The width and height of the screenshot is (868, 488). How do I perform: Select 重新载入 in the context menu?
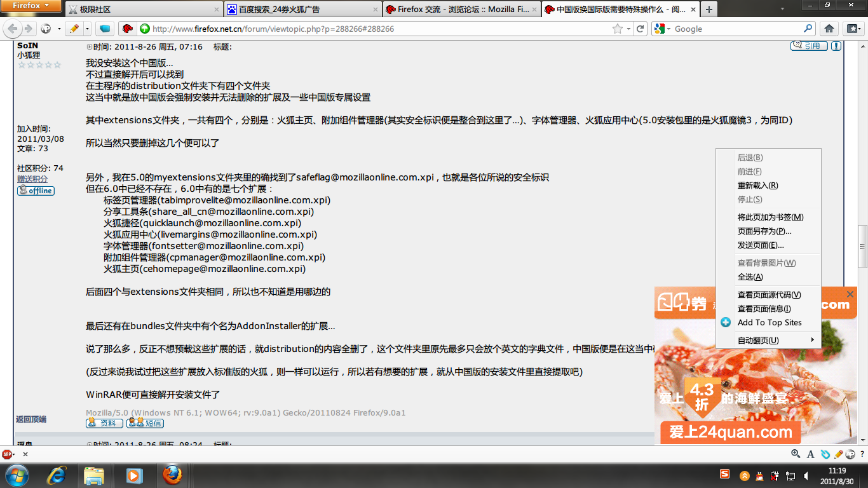(768, 186)
